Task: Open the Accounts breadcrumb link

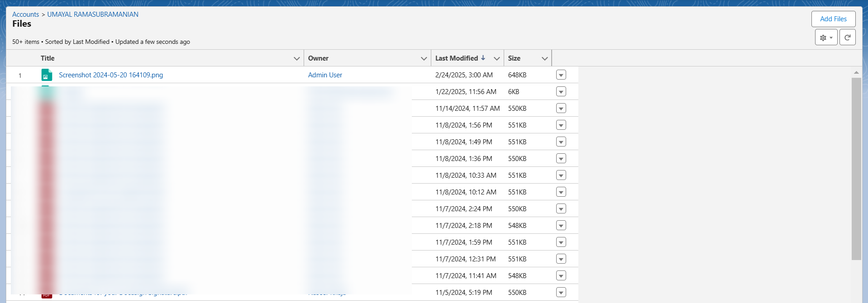Action: coord(25,14)
